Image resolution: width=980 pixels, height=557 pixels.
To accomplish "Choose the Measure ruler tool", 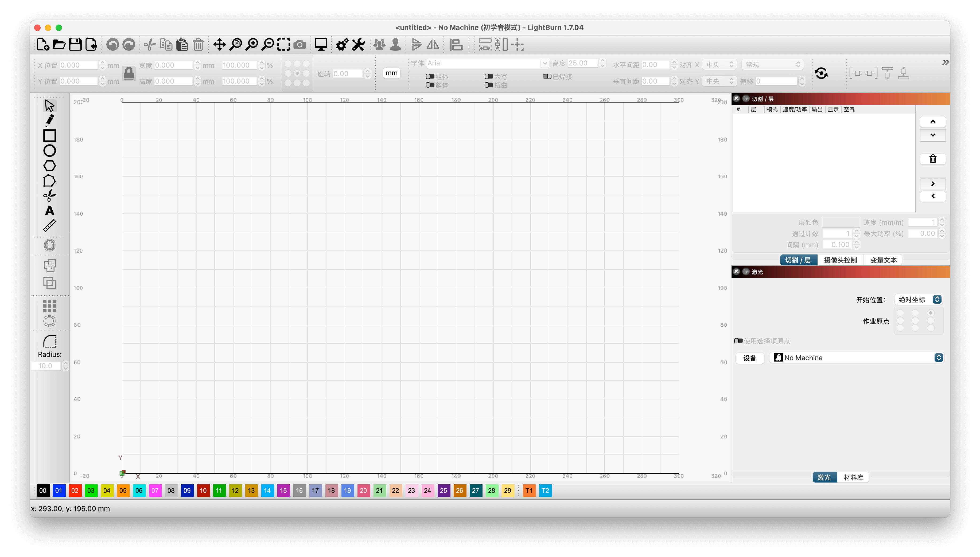I will (x=49, y=226).
